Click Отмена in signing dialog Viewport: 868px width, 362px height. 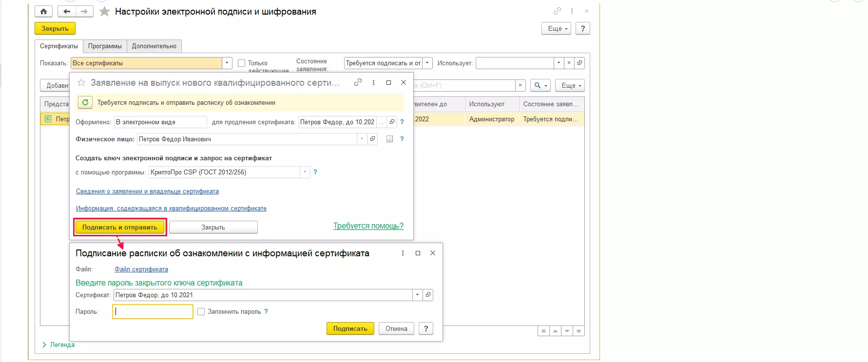pyautogui.click(x=396, y=328)
